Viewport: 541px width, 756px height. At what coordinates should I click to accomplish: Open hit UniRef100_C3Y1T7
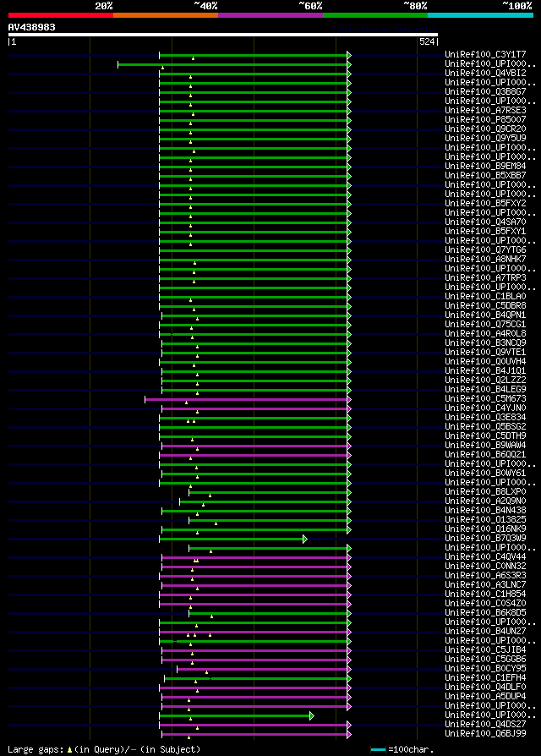click(x=485, y=54)
